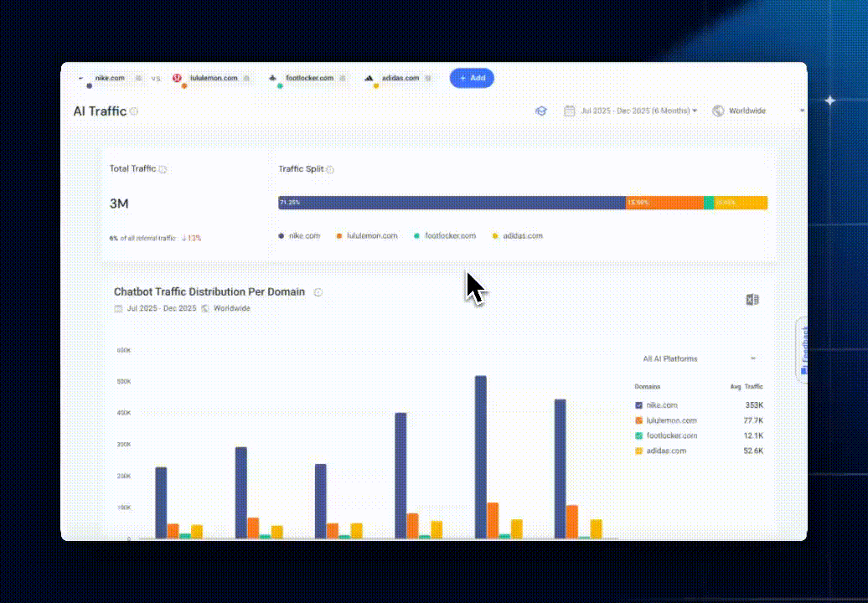Show the Traffic Split info tooltip

pyautogui.click(x=330, y=169)
